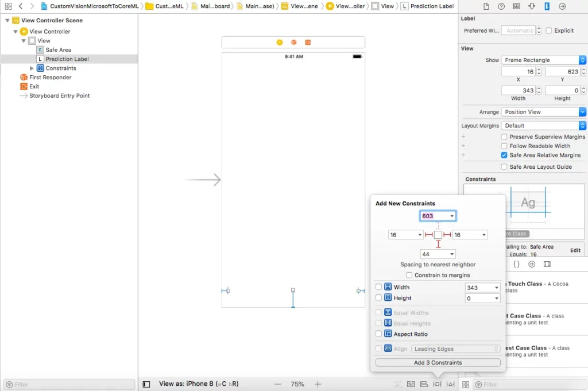This screenshot has height=391, width=588.
Task: Open the Width 343 constraint dropdown arrow
Action: (x=497, y=288)
